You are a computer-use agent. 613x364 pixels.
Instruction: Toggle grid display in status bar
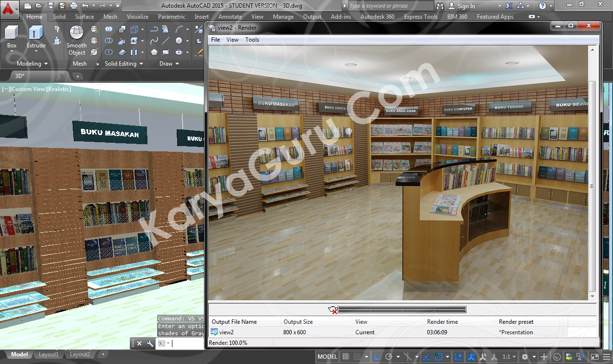346,357
